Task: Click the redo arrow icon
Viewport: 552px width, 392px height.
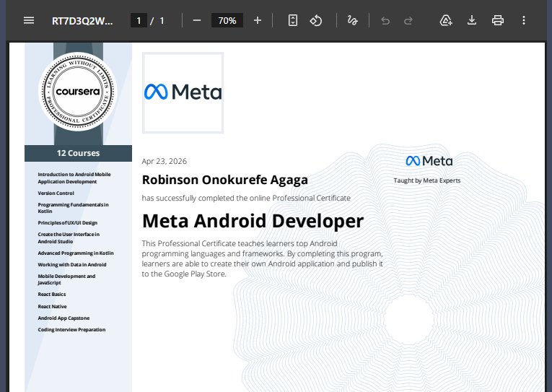Action: coord(408,20)
